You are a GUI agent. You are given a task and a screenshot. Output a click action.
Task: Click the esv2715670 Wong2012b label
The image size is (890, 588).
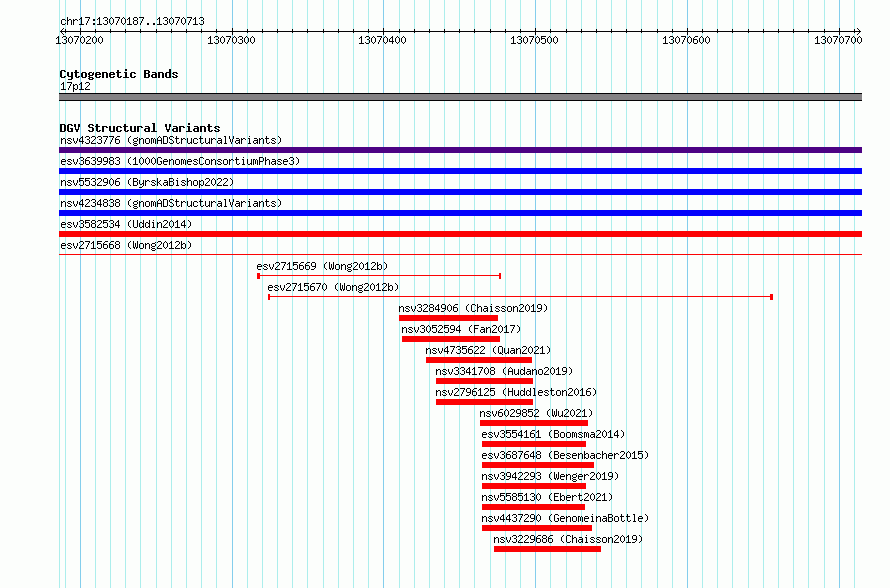pyautogui.click(x=333, y=287)
